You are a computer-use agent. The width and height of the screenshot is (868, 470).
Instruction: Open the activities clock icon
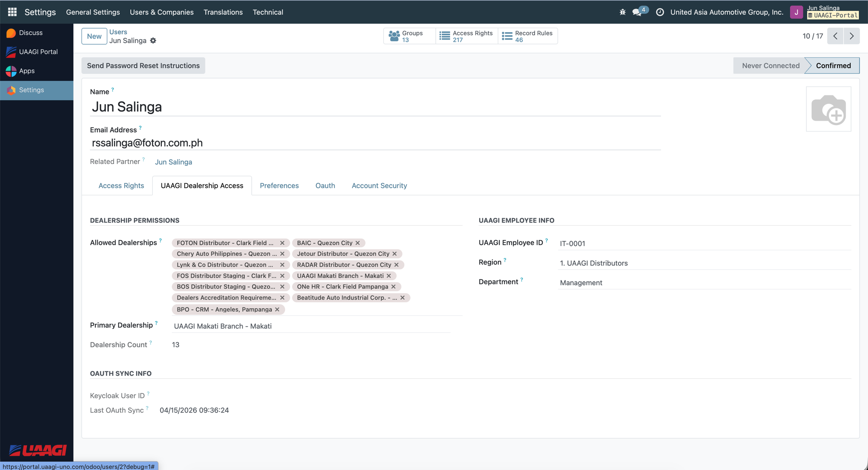tap(660, 12)
